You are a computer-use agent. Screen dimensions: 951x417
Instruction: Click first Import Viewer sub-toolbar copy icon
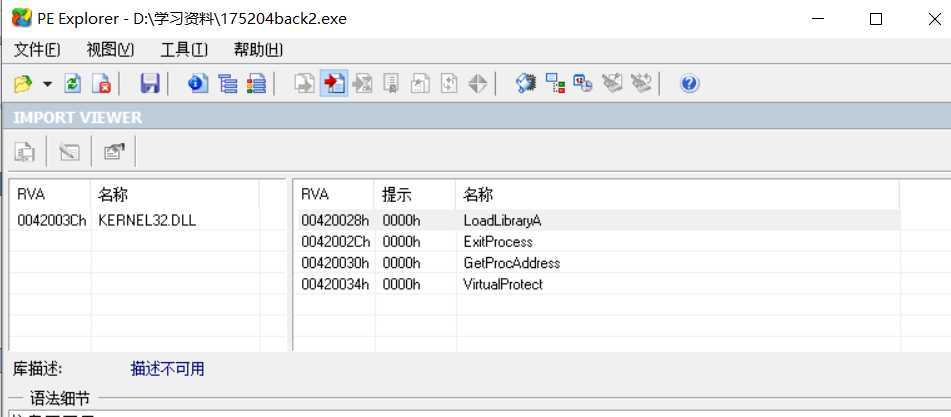point(25,152)
